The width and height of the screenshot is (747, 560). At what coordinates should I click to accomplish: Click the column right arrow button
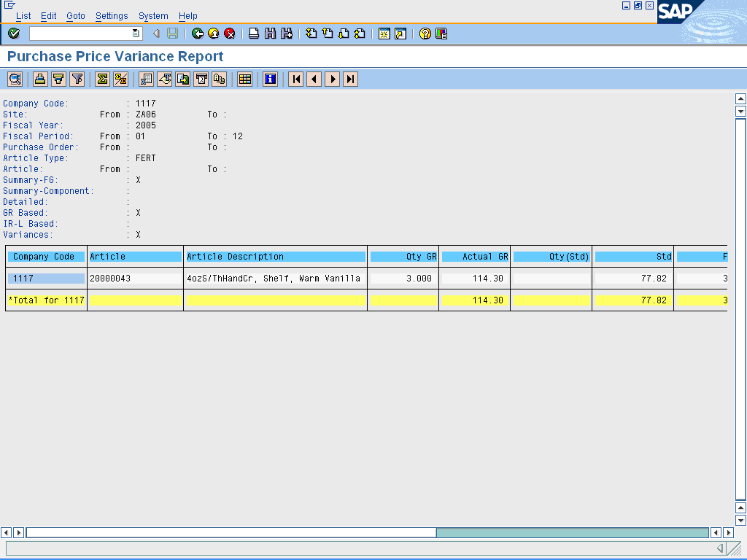(333, 79)
